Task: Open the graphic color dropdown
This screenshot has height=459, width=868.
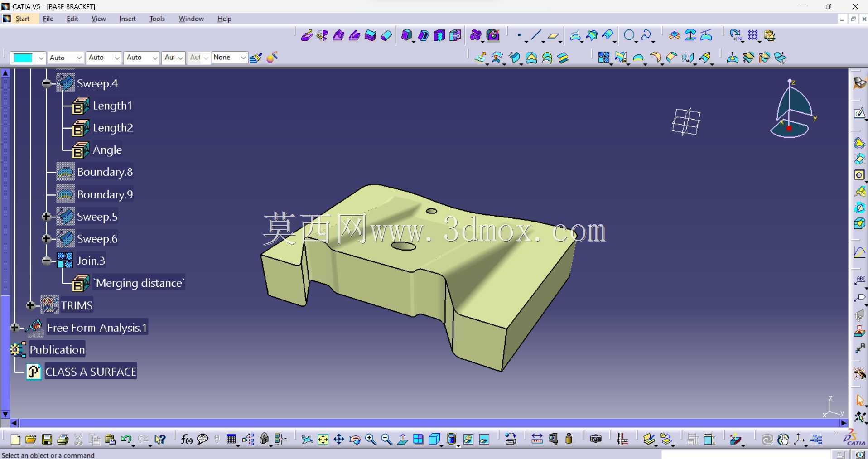Action: [41, 58]
